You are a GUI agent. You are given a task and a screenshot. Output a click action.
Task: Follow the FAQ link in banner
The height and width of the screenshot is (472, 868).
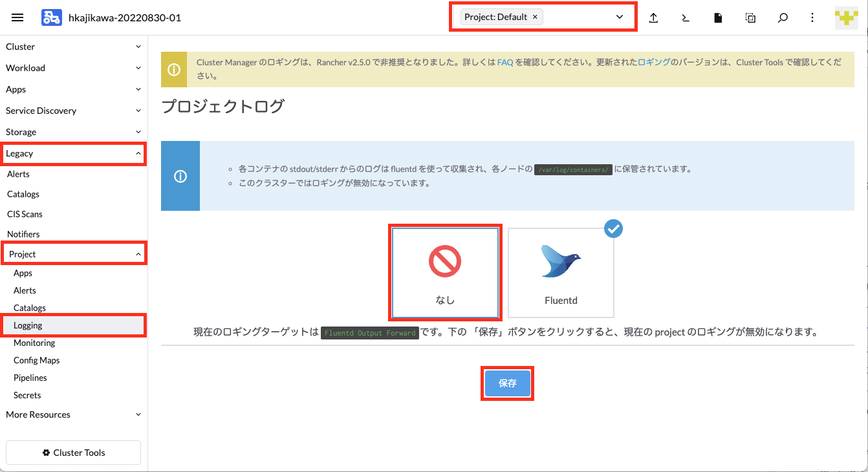click(x=505, y=63)
